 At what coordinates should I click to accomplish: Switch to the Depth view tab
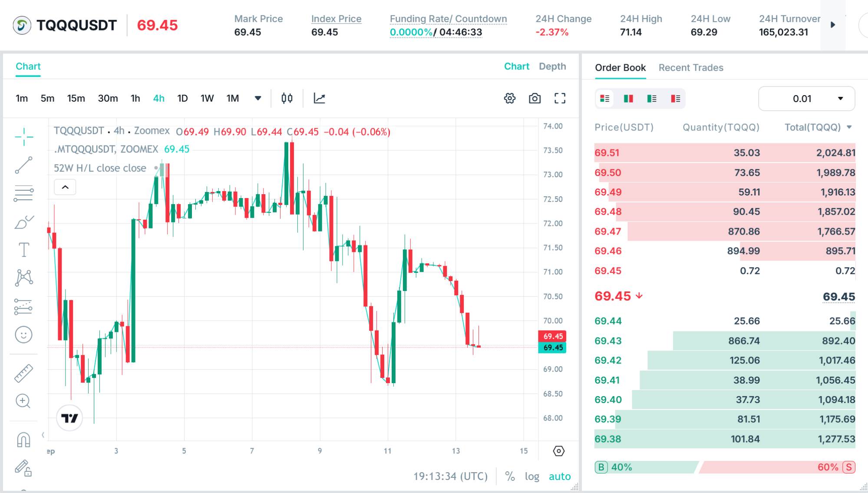552,66
